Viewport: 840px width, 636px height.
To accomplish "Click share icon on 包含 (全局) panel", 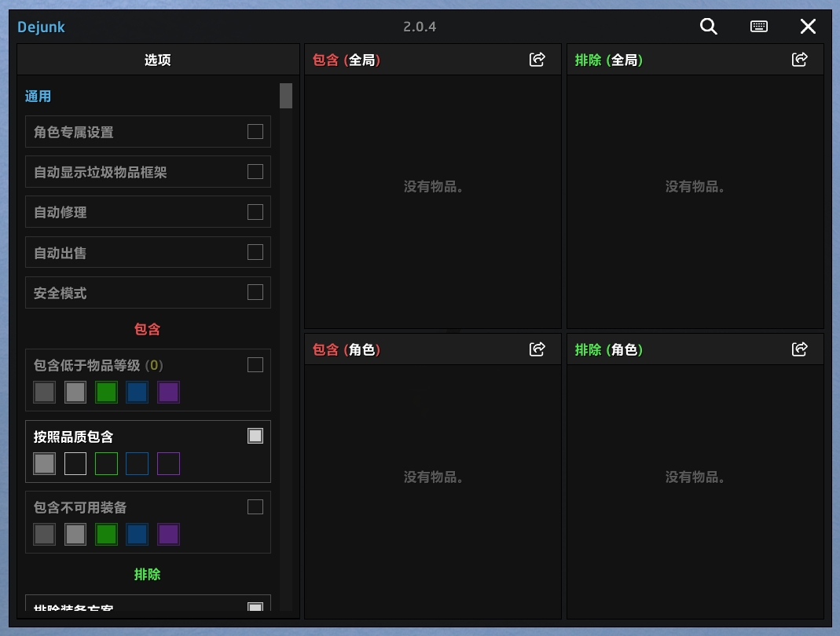I will tap(537, 60).
